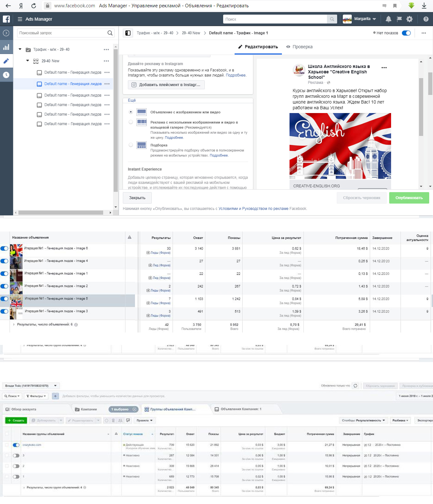Toggle the side panel layout icon near breadcrumbs

coord(128,33)
